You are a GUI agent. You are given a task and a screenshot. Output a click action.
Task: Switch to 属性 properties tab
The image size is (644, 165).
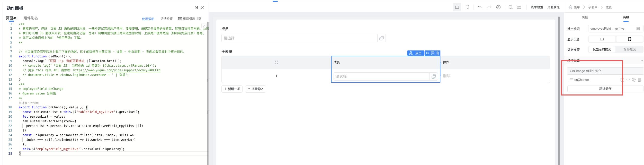coord(585,17)
